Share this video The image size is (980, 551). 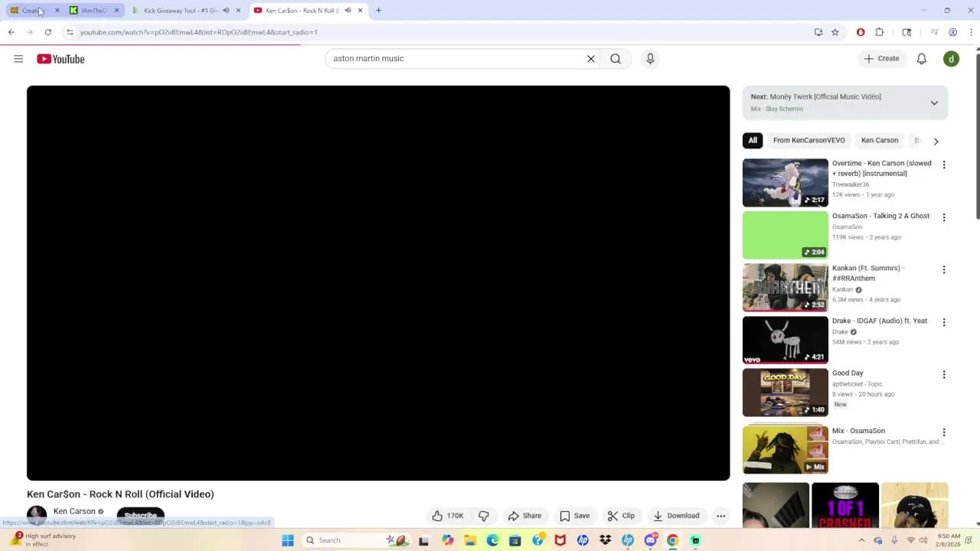[524, 516]
